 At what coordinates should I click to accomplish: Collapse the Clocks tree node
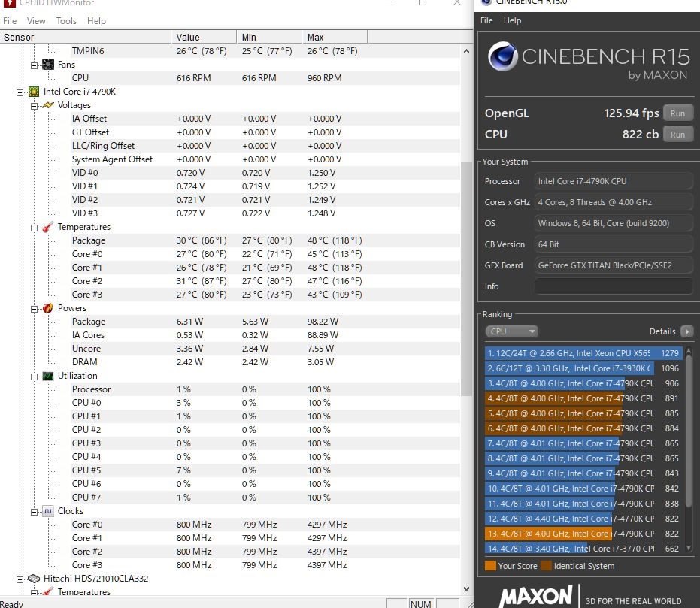tap(34, 512)
